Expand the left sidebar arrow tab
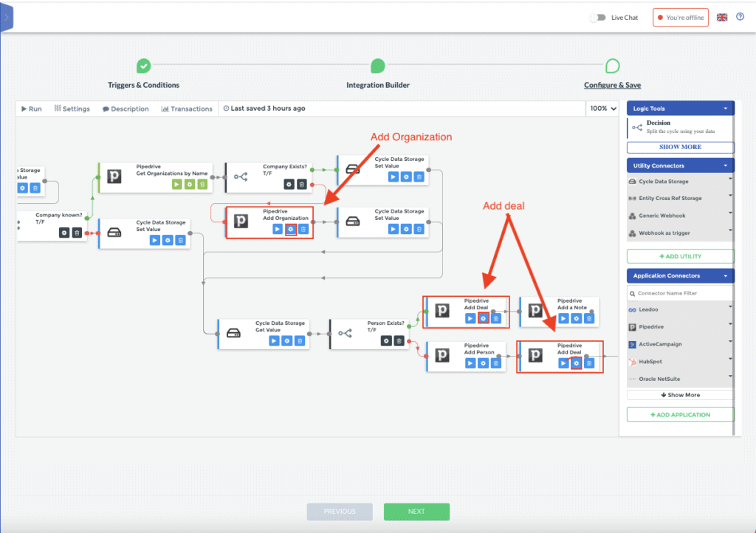756x533 pixels. coord(6,18)
